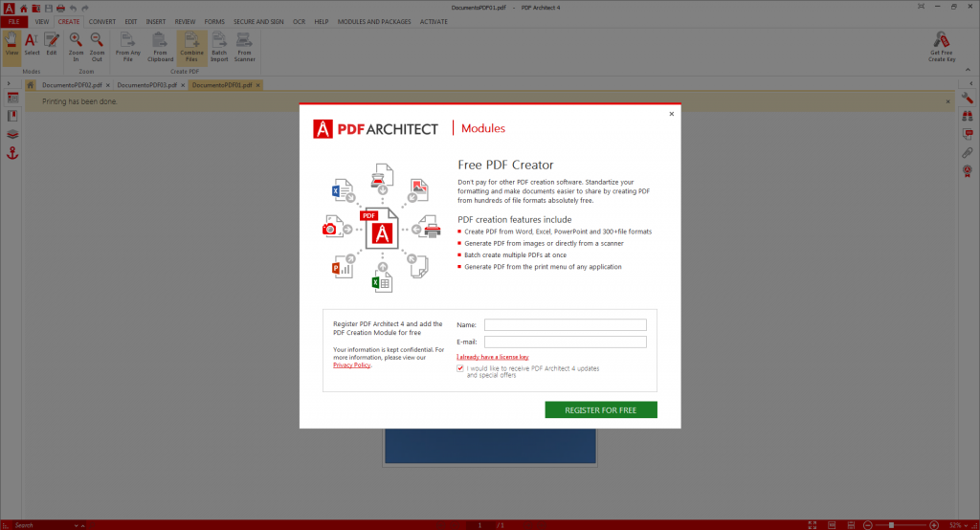Viewport: 980px width, 530px height.
Task: Collapse right panel with the chevron arrow
Action: (970, 83)
